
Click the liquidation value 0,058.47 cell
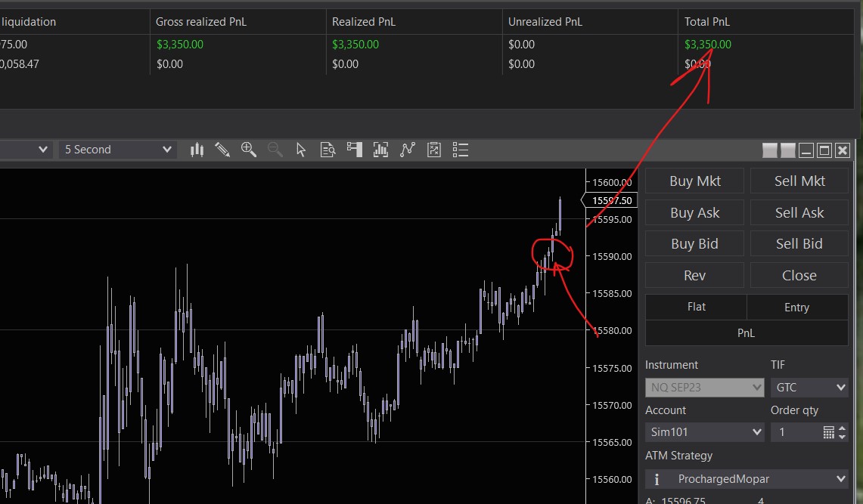pyautogui.click(x=20, y=64)
